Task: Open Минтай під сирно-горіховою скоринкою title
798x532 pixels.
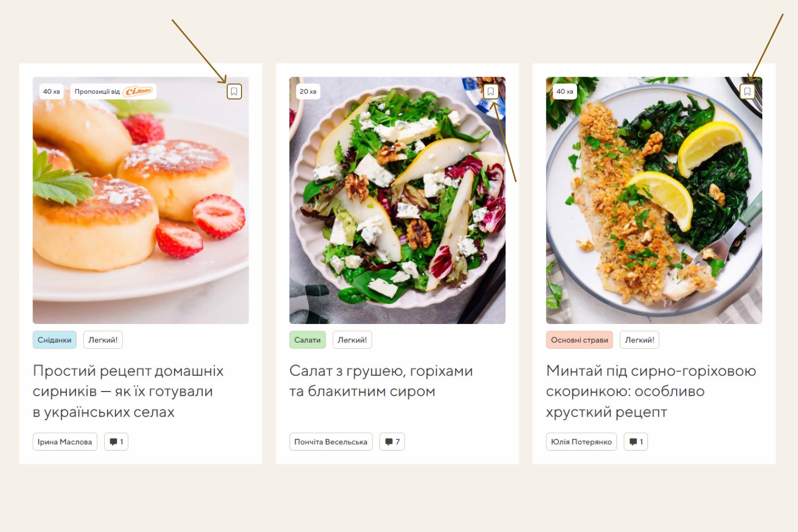Action: pyautogui.click(x=651, y=391)
